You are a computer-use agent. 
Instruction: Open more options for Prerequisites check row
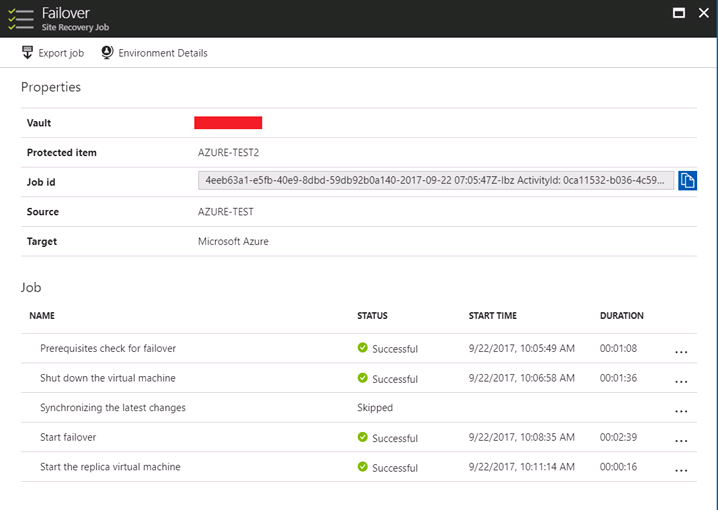(x=681, y=352)
